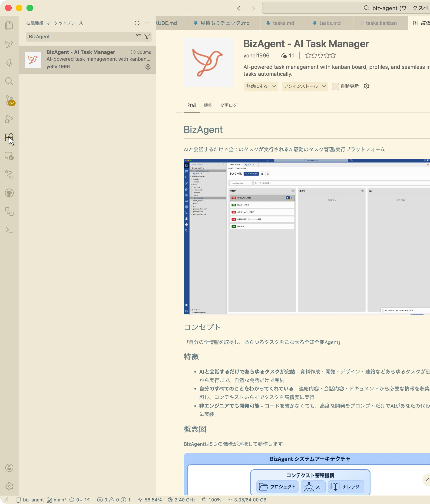Open the Search view
Screen dimensions: 430x504
coord(9,82)
